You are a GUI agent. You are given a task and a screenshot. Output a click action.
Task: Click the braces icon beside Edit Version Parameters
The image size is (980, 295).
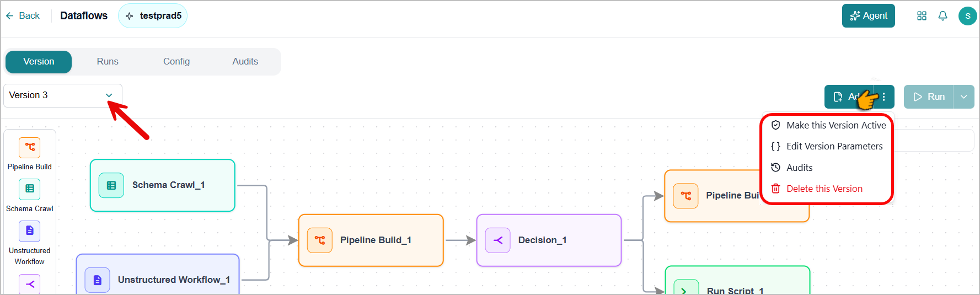click(x=775, y=146)
